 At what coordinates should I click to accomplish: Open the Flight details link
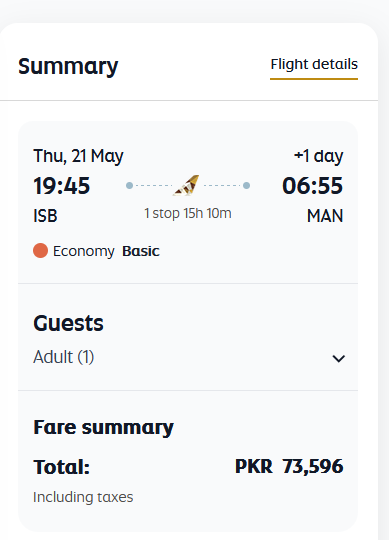click(314, 65)
